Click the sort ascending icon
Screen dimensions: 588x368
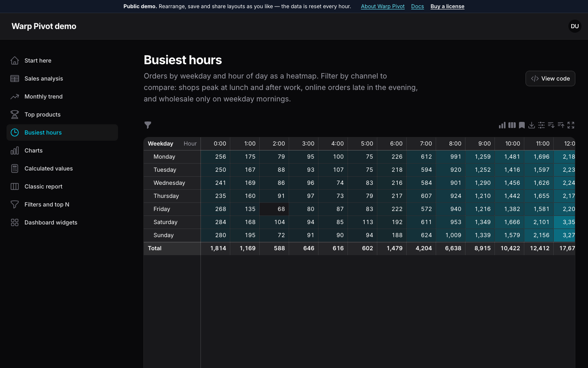click(561, 125)
